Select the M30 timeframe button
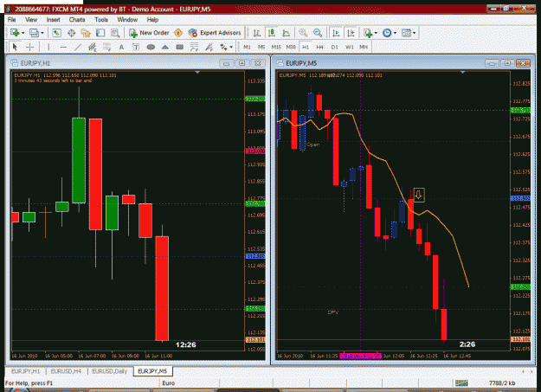Viewport: 541px width, 392px height. point(291,47)
